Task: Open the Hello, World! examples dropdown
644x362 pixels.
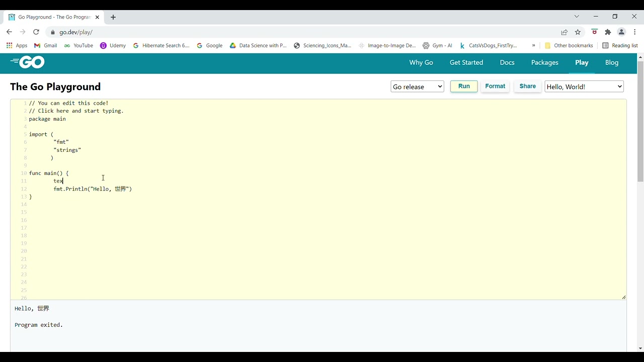Action: (584, 86)
